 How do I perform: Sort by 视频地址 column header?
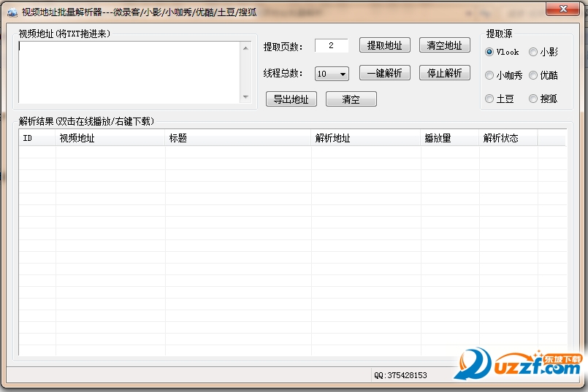(110, 138)
